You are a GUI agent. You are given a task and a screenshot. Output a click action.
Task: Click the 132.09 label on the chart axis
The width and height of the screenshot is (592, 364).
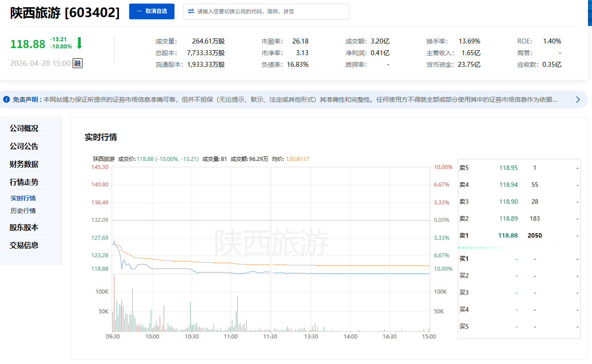pyautogui.click(x=100, y=220)
